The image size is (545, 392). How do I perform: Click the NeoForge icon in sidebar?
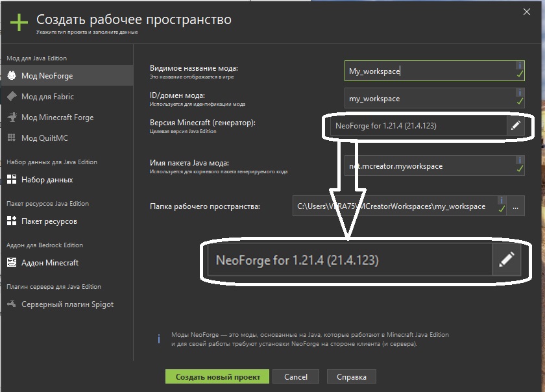[12, 75]
